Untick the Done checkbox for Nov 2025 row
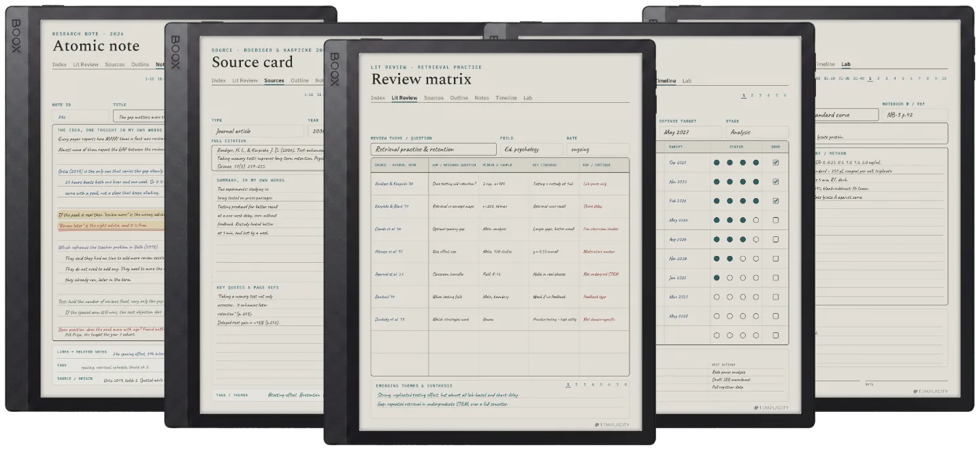 click(776, 182)
